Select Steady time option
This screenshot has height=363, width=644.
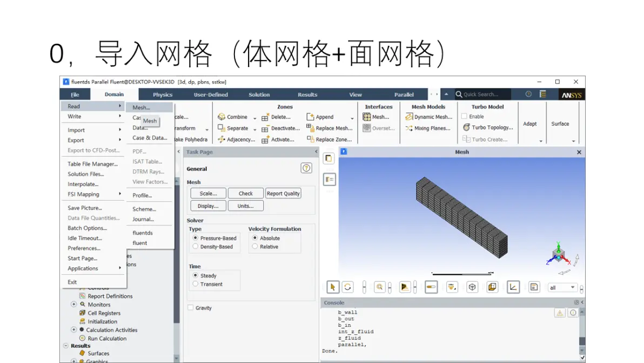coord(196,275)
